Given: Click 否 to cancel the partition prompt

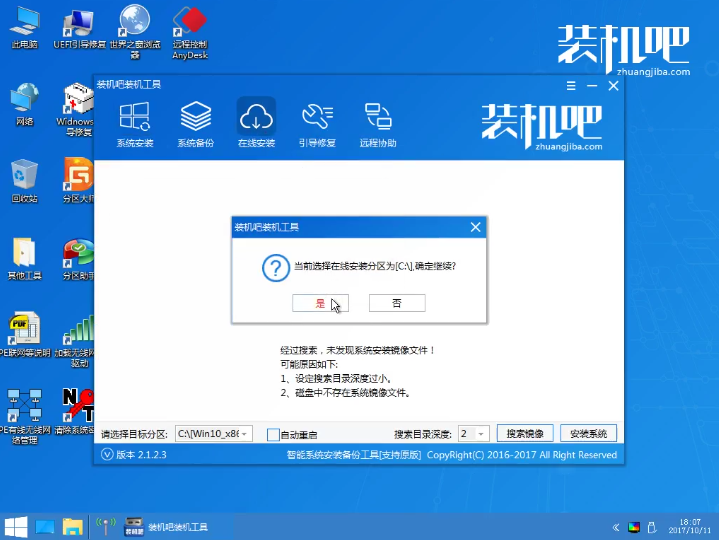Looking at the screenshot, I should click(x=397, y=303).
